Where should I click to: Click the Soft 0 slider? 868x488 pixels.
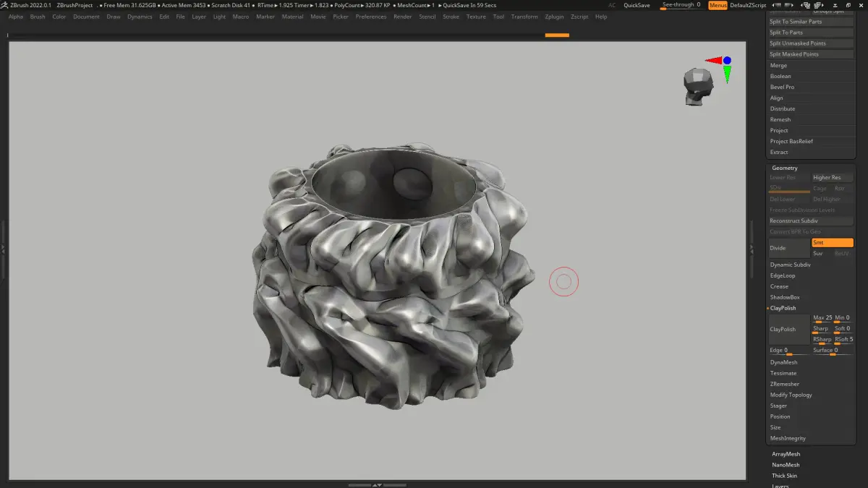pos(843,329)
